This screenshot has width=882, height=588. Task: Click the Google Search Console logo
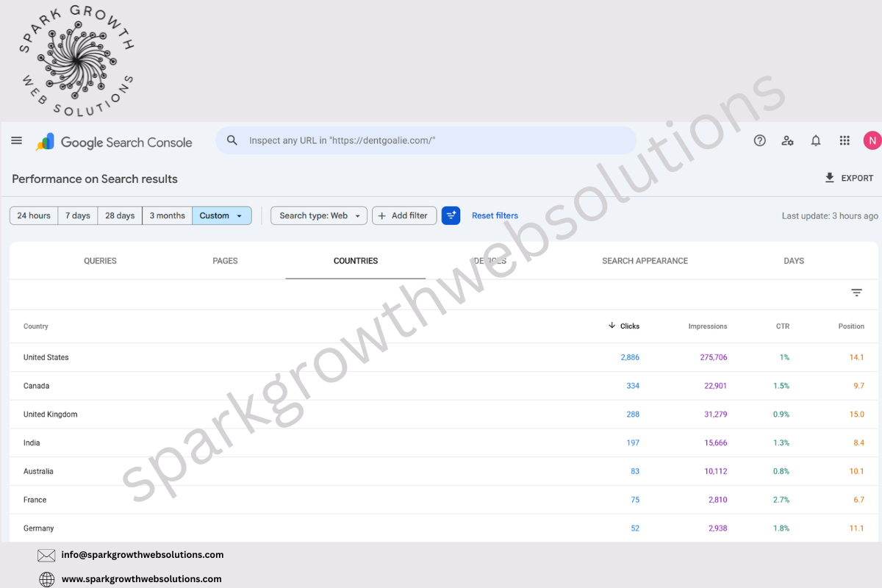114,142
